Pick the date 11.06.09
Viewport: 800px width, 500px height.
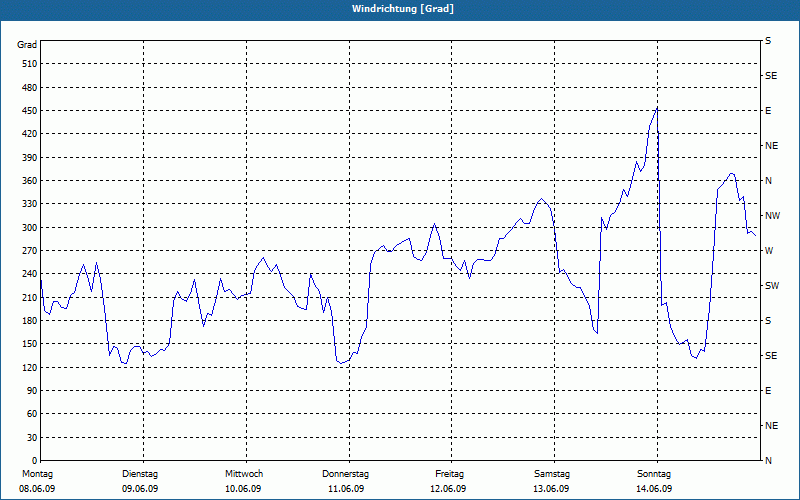tap(346, 489)
